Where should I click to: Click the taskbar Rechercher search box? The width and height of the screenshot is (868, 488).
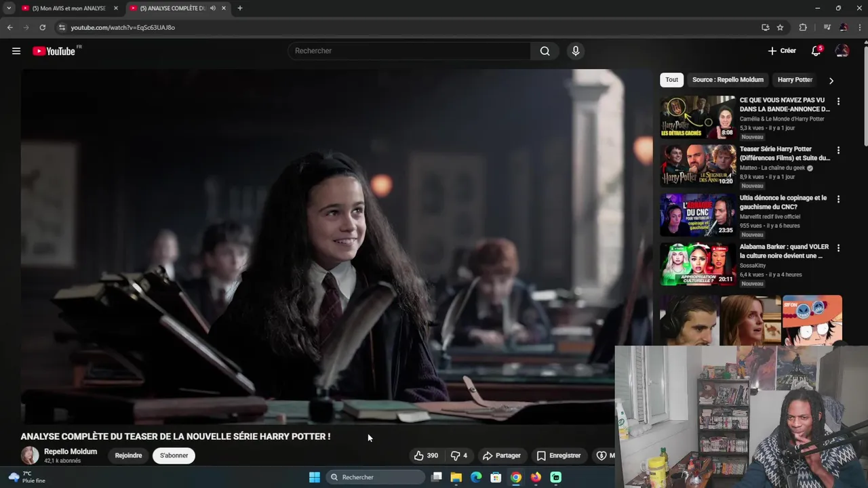(x=376, y=477)
